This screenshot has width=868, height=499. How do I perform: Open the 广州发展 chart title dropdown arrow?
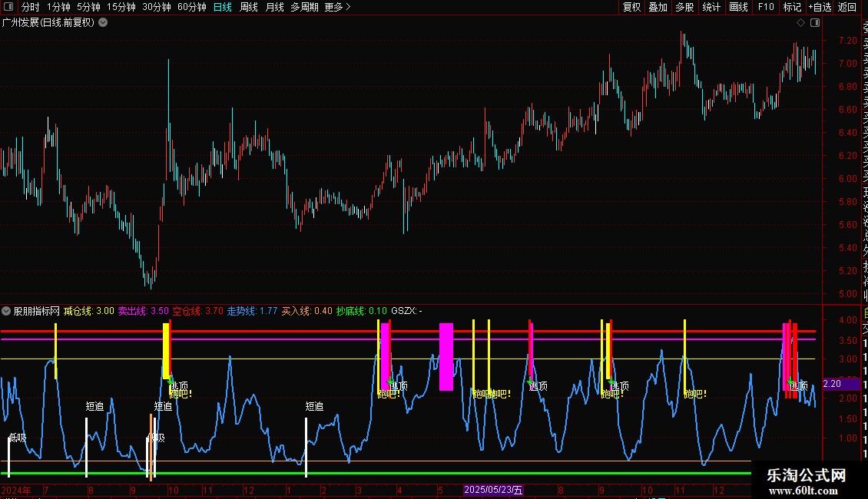[x=103, y=22]
